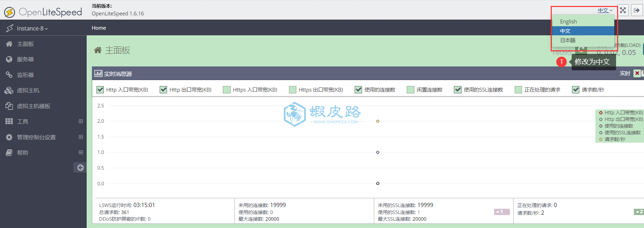The height and width of the screenshot is (228, 644).
Task: Open the 中文 language selector in header
Action: tap(605, 10)
